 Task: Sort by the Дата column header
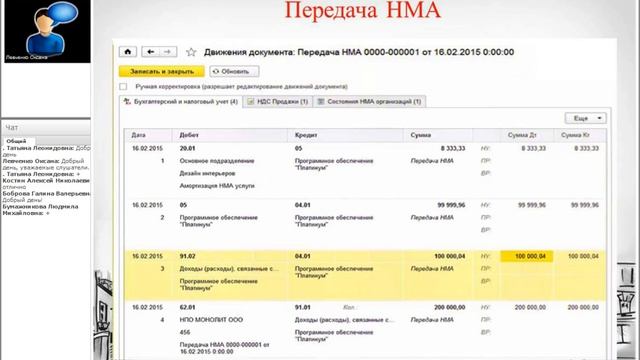[x=148, y=135]
